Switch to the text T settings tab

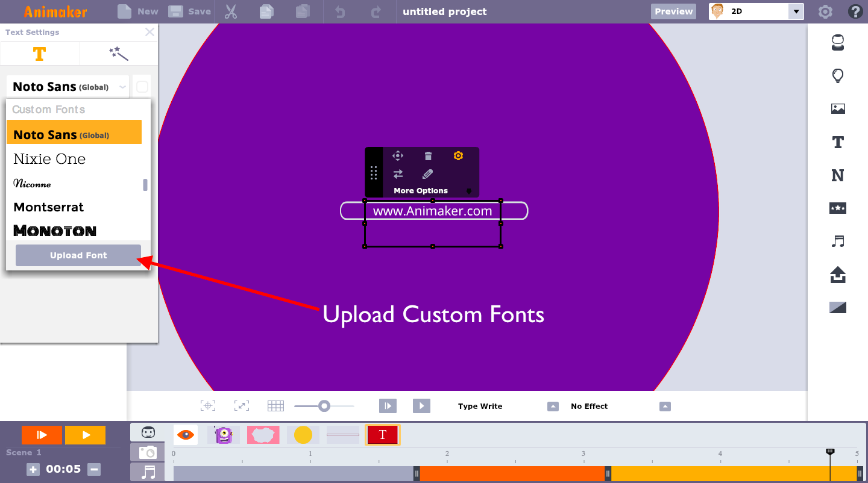(40, 54)
